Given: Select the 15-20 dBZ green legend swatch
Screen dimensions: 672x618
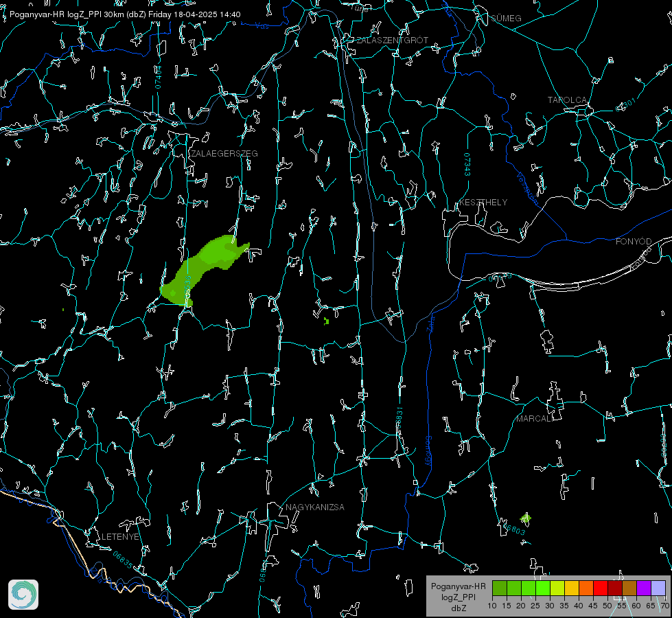Looking at the screenshot, I should click(514, 588).
